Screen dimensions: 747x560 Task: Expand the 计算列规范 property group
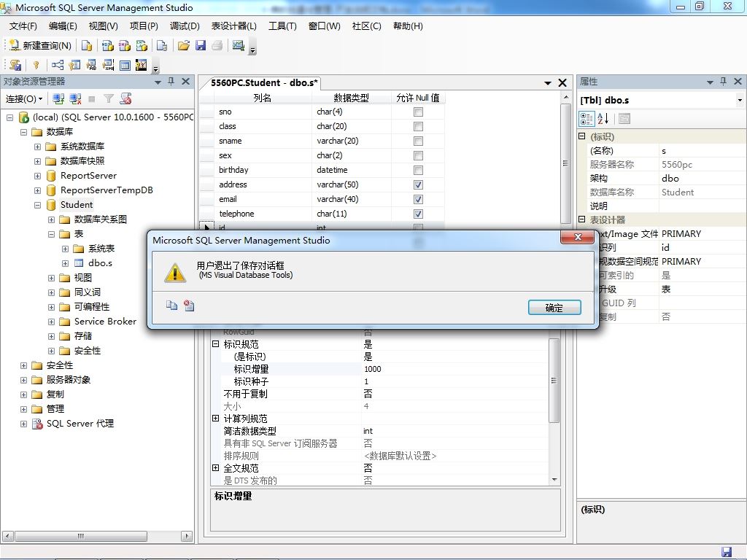pos(215,418)
